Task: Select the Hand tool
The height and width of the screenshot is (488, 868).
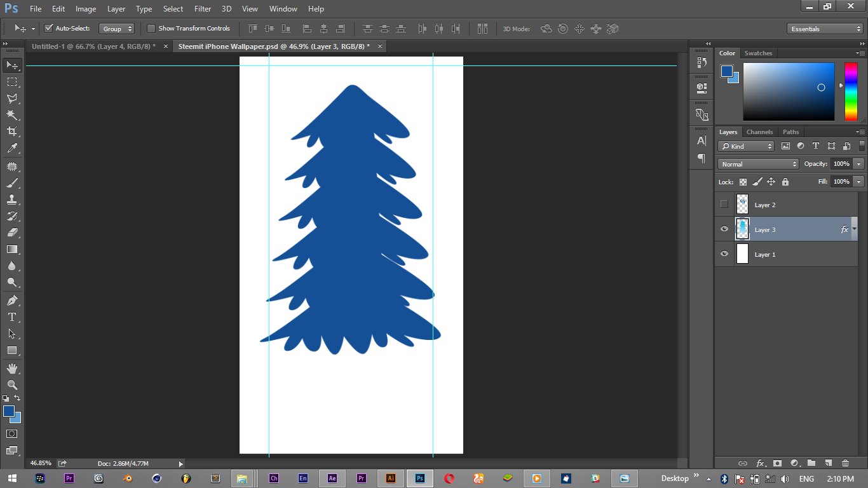Action: coord(12,369)
